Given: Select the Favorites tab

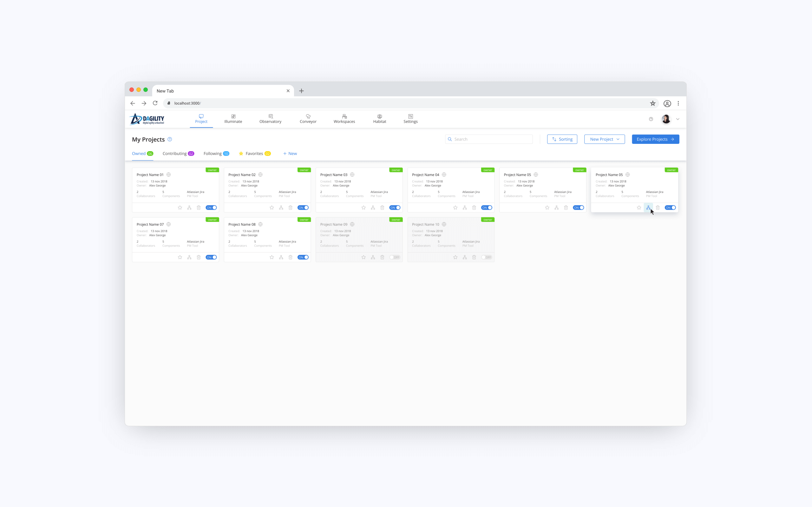Looking at the screenshot, I should coord(254,154).
